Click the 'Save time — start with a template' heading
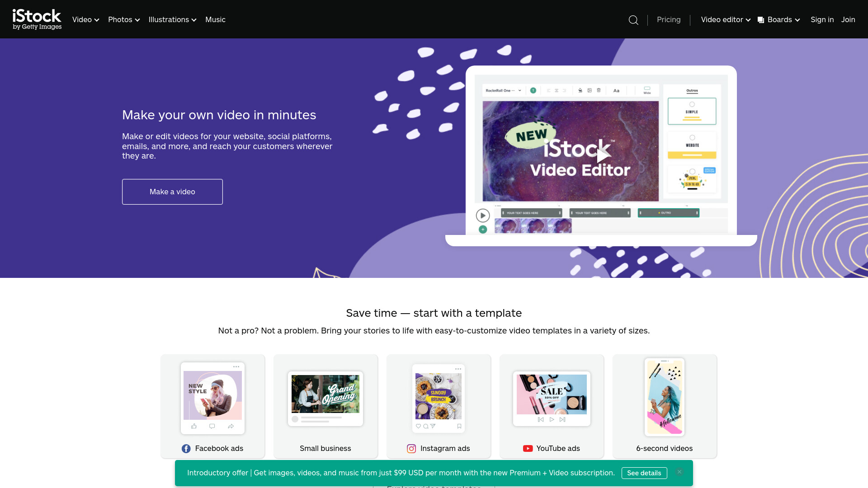This screenshot has width=868, height=488. (434, 313)
